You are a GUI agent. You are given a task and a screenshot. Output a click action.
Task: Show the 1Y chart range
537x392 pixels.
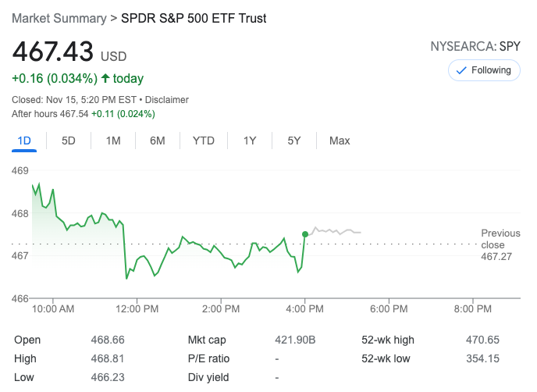coord(250,141)
